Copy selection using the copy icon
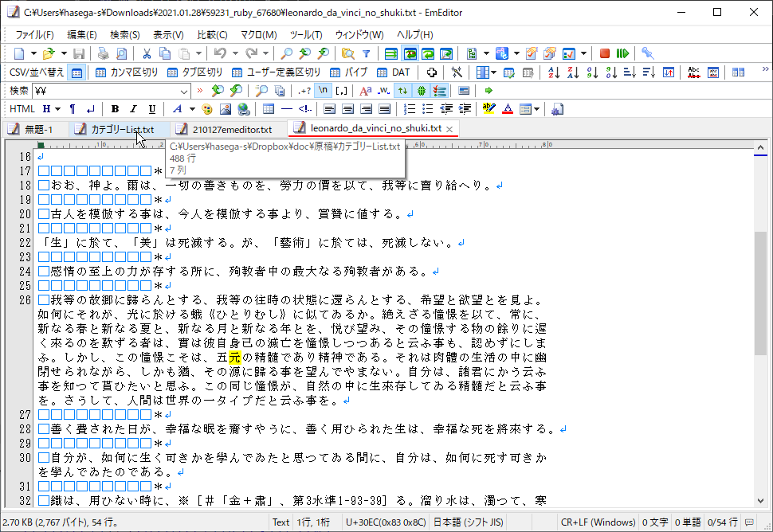 tap(165, 53)
